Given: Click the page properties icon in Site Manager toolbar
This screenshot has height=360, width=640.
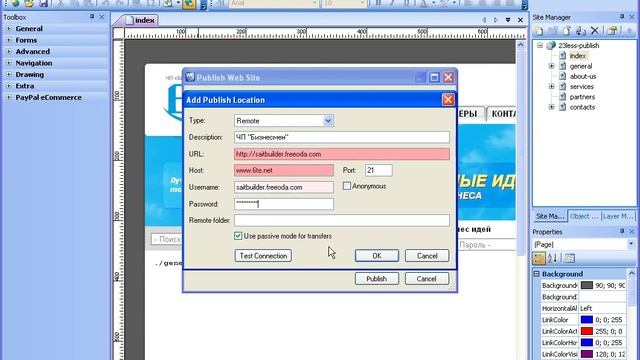Looking at the screenshot, I should [612, 31].
